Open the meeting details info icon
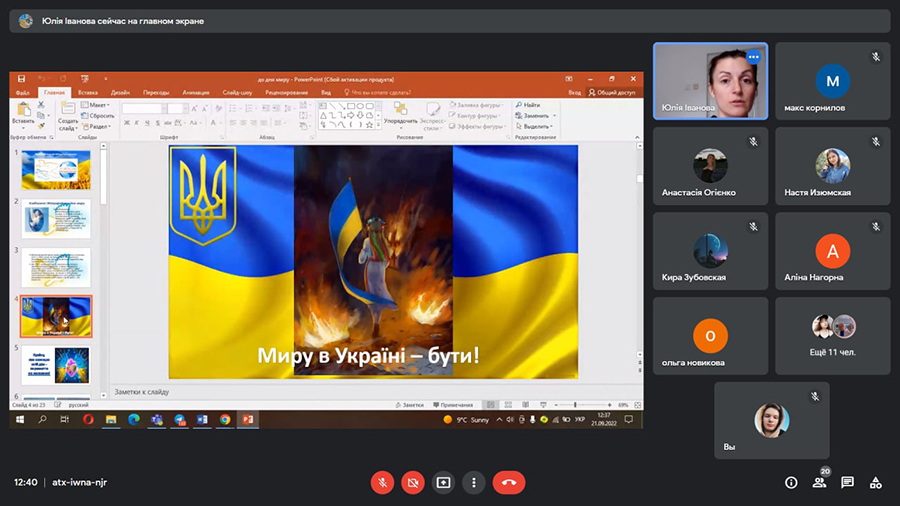 click(791, 482)
